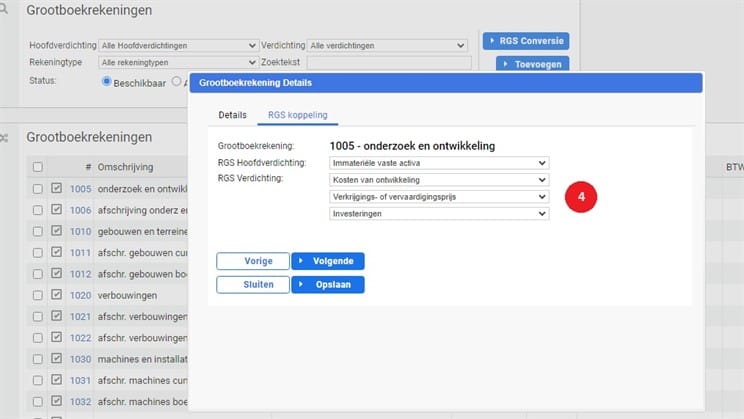Screen dimensions: 744x419
Task: Open the RGS koppeling tab
Action: (x=298, y=115)
